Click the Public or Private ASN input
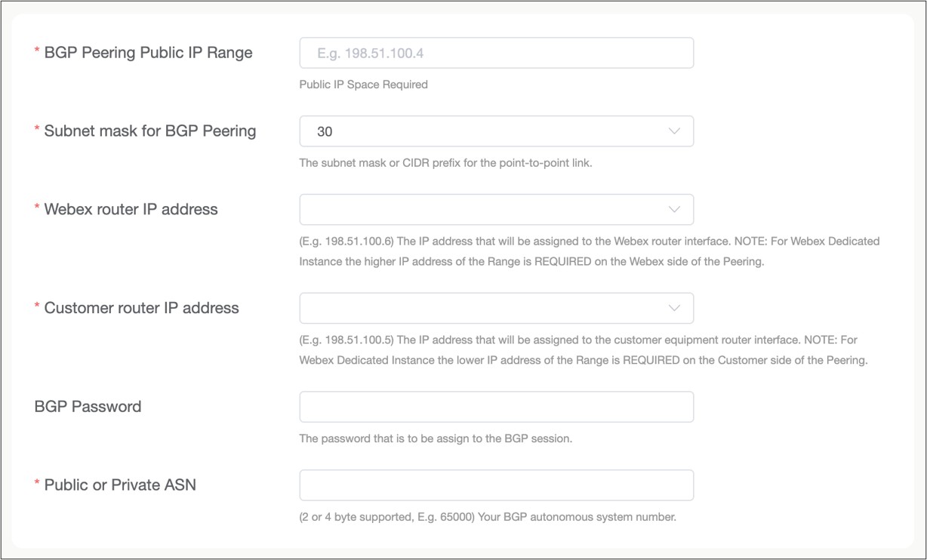The height and width of the screenshot is (560, 927). click(x=496, y=485)
